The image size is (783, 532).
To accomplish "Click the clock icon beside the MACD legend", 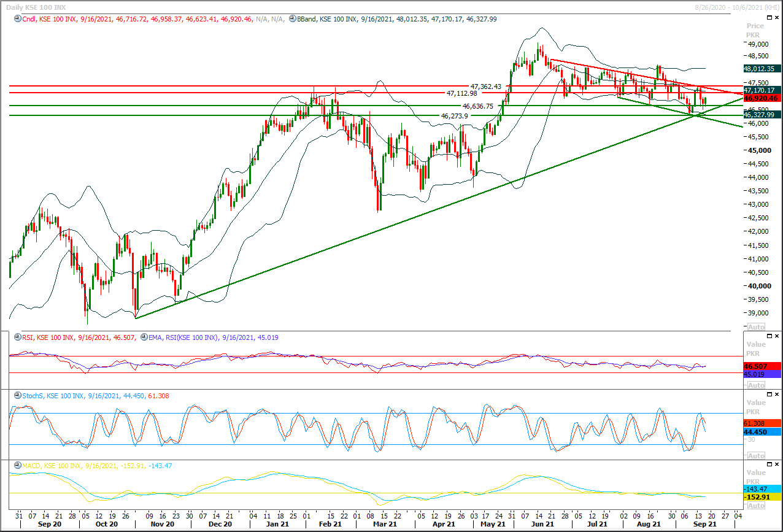I will tap(18, 466).
